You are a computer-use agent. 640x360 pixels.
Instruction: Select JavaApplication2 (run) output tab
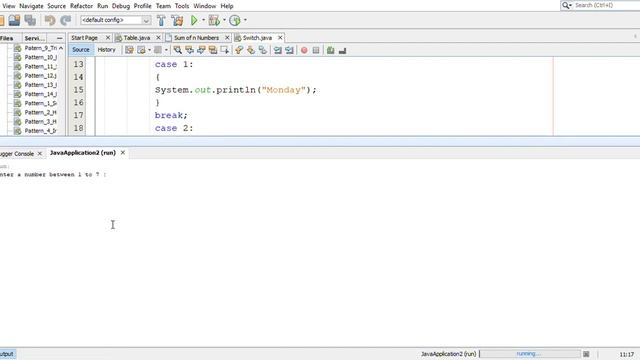point(82,153)
